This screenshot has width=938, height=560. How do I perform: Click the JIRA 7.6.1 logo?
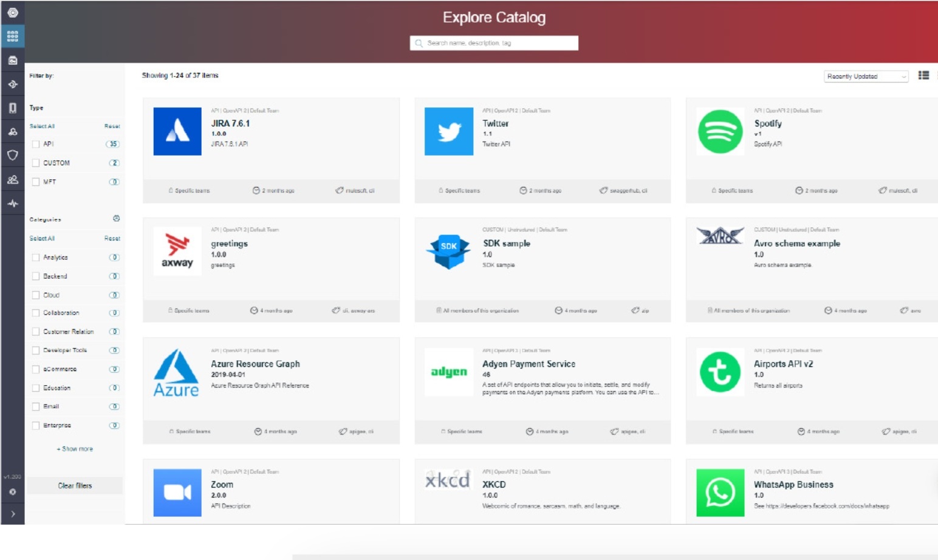coord(177,131)
